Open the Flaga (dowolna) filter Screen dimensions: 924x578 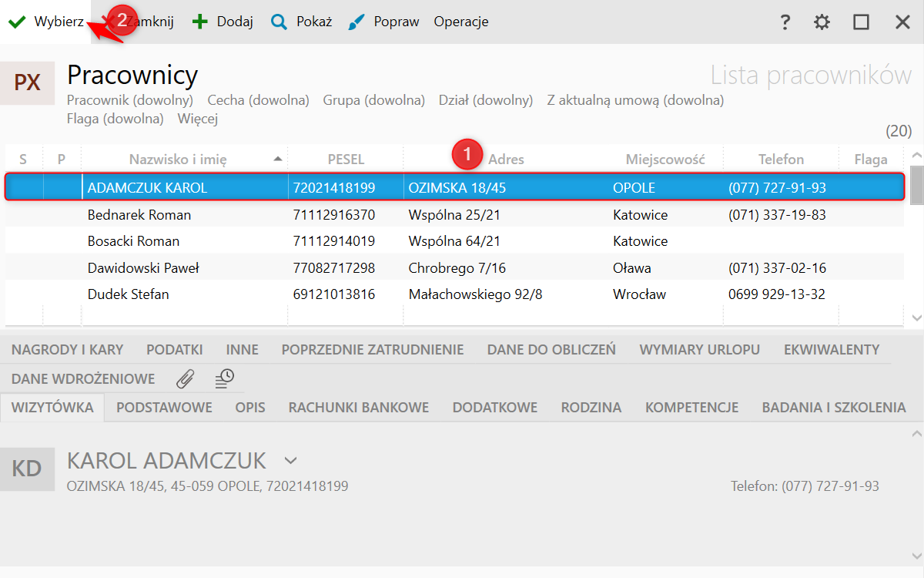click(x=115, y=118)
